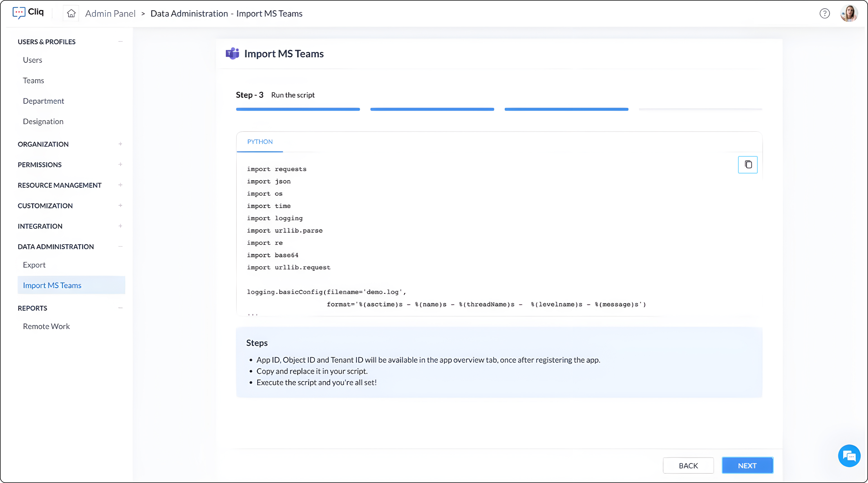This screenshot has width=868, height=483.
Task: Click 'import time' code line
Action: [x=269, y=206]
